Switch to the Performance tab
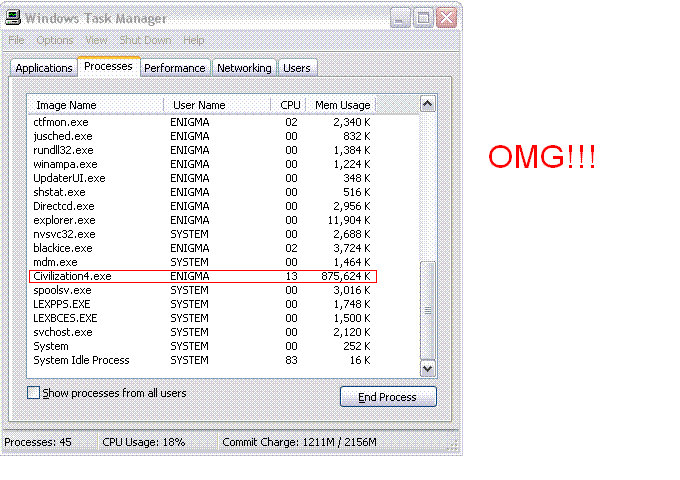680x480 pixels. click(175, 68)
